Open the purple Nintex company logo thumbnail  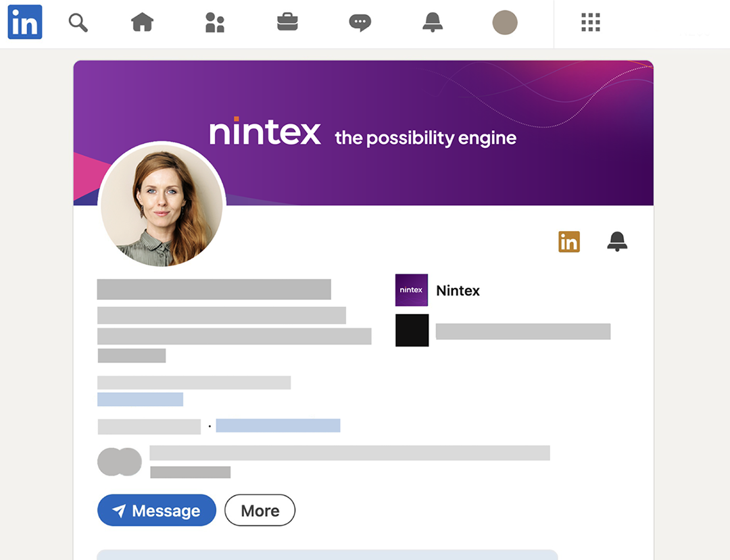click(x=412, y=290)
